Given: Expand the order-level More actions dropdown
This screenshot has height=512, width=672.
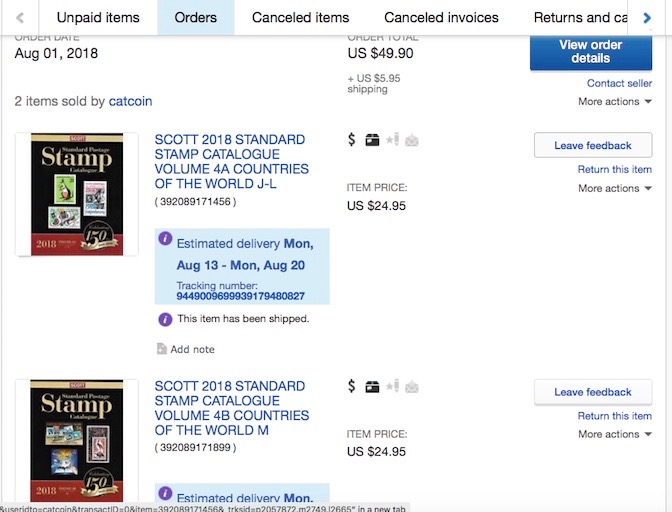Looking at the screenshot, I should click(x=615, y=102).
